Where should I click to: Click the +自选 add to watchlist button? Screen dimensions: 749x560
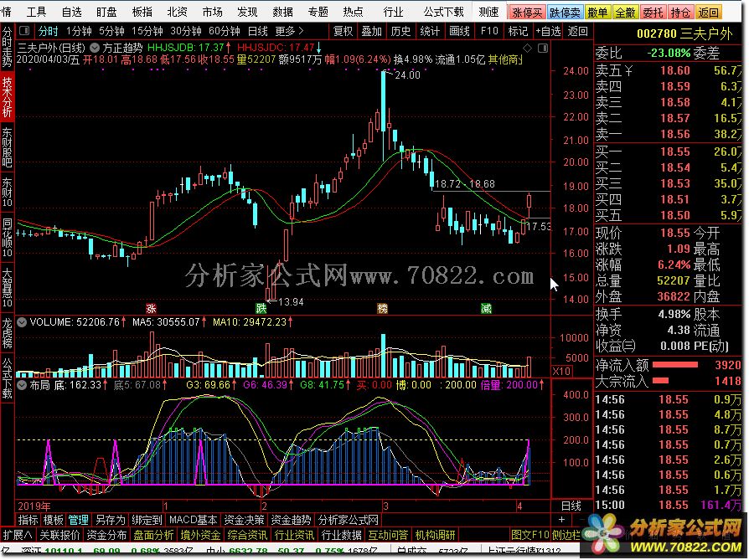point(548,31)
